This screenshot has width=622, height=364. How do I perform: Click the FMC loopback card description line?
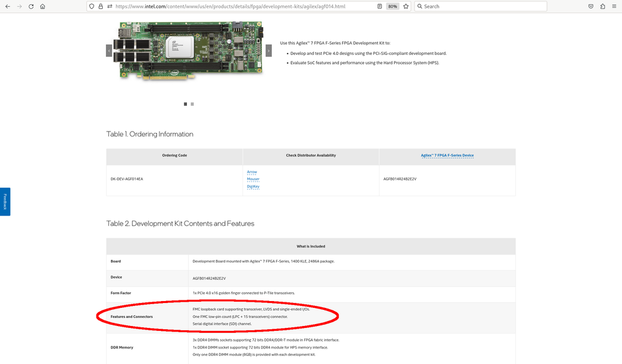(x=251, y=309)
